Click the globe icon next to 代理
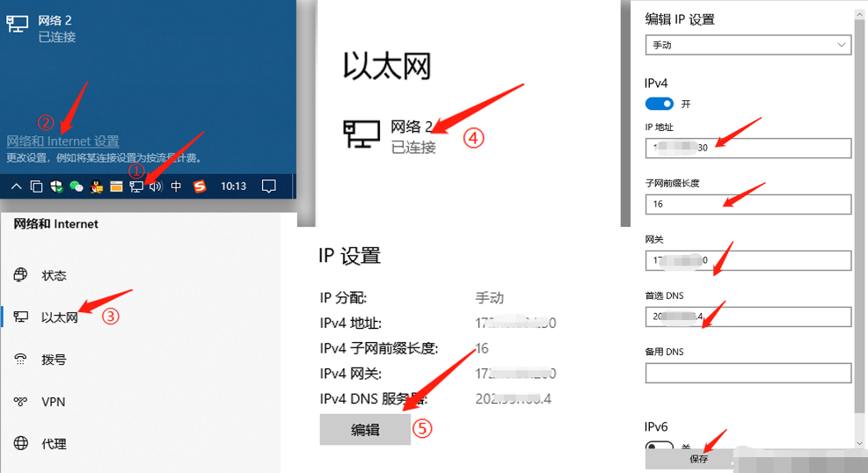 click(x=20, y=443)
